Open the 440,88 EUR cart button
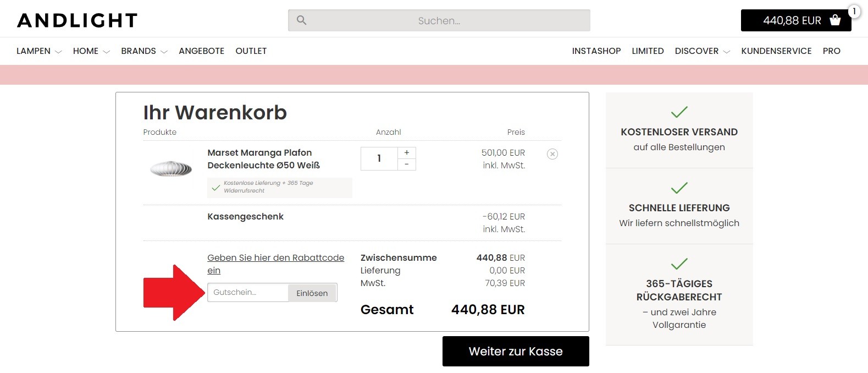Image resolution: width=868 pixels, height=373 pixels. click(x=796, y=20)
